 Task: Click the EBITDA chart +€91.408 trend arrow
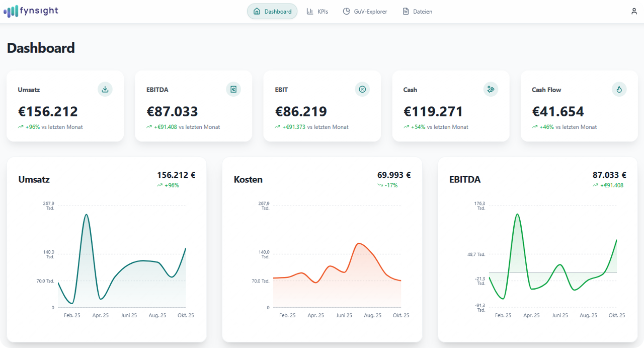[596, 185]
